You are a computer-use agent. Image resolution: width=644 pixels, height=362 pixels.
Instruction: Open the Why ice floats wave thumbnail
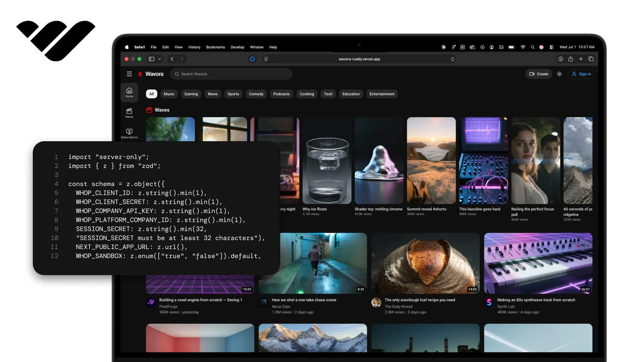327,161
